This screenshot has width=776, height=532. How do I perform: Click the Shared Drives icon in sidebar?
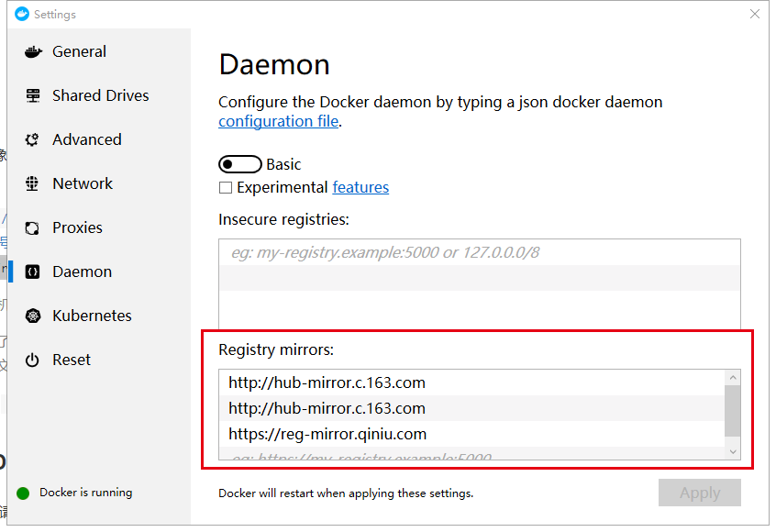point(33,96)
